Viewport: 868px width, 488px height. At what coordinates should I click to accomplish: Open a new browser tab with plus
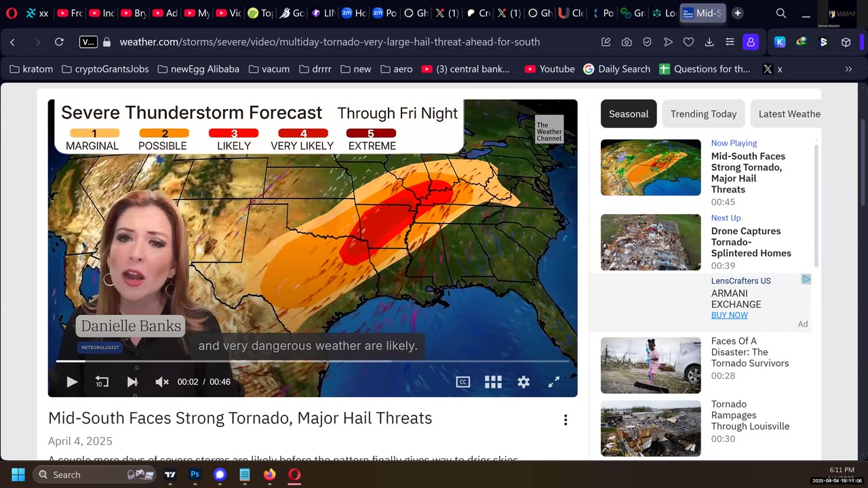[738, 13]
